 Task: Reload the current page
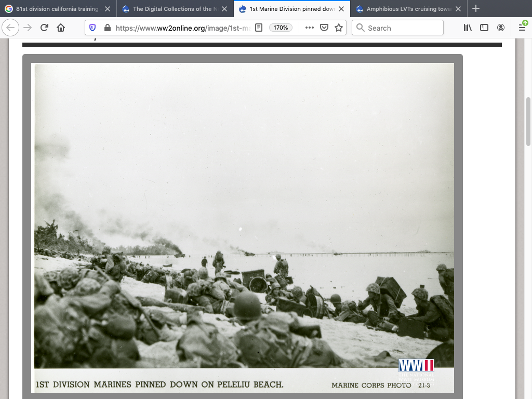click(x=44, y=28)
